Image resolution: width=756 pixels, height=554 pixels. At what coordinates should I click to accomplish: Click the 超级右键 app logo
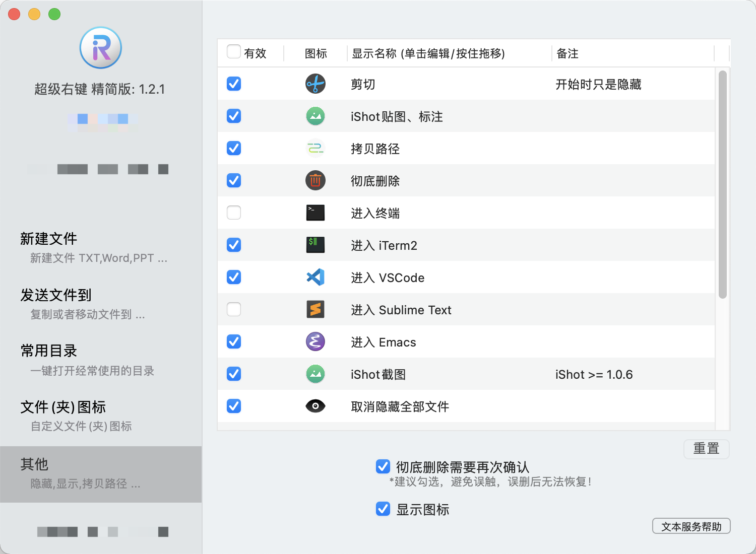click(x=101, y=48)
